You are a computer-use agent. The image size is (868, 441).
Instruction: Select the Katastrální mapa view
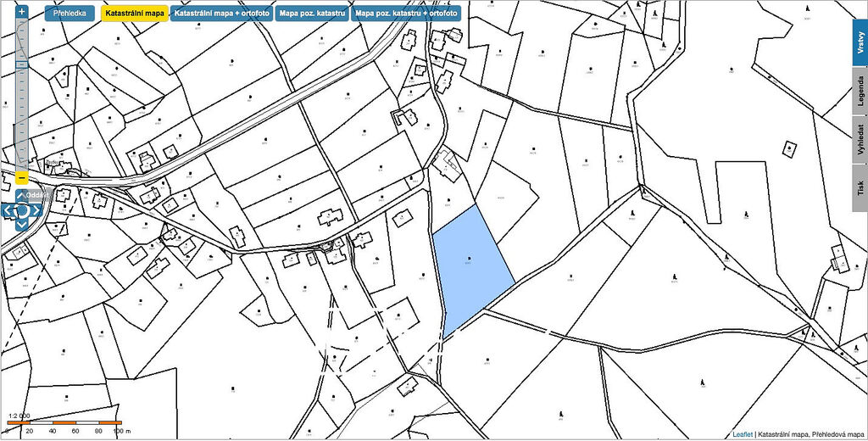[134, 14]
